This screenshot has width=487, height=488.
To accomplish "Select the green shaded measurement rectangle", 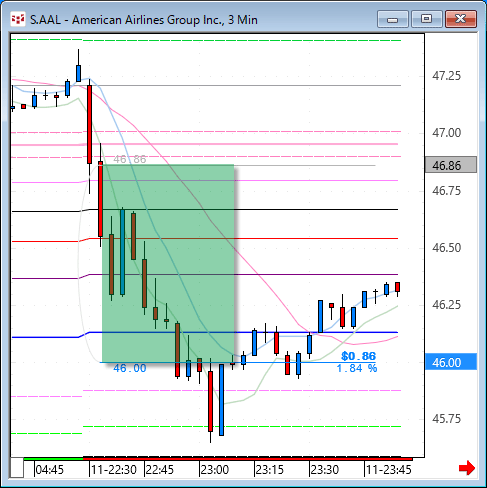I will (168, 263).
